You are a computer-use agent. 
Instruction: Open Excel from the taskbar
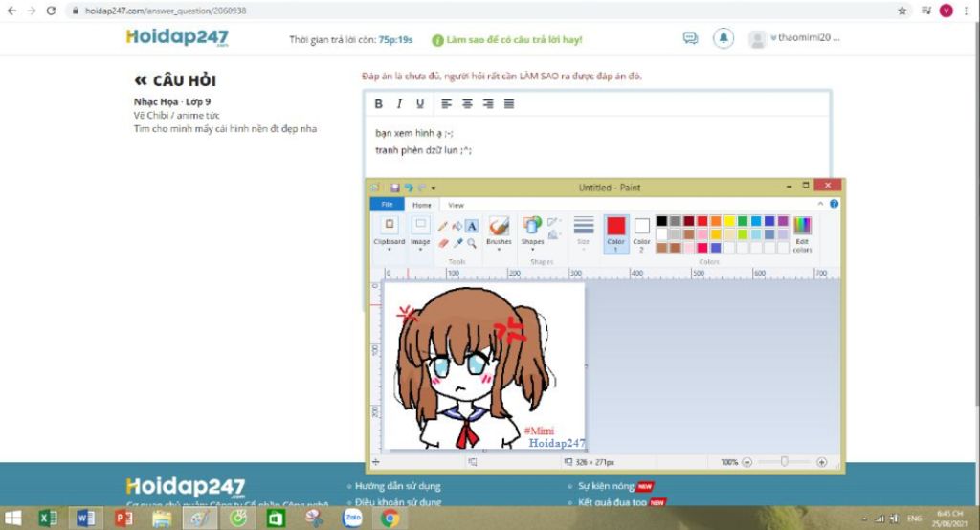48,519
